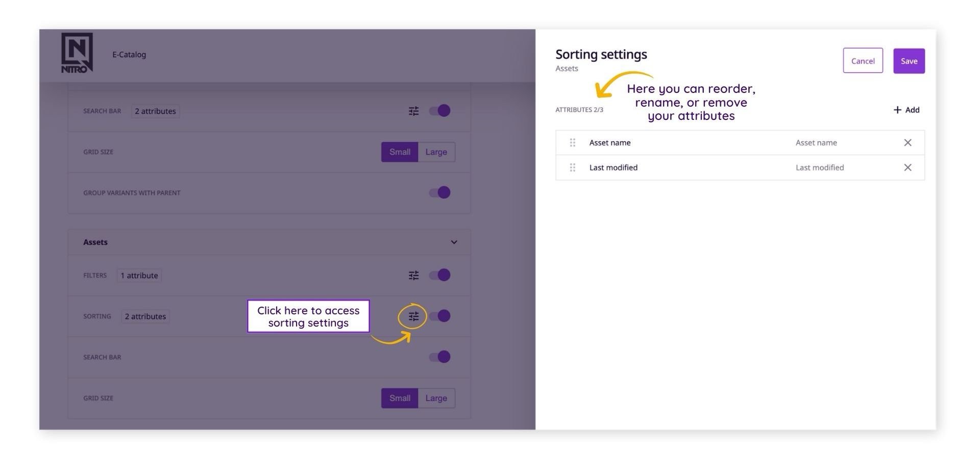Grab the drag handle beside Asset name
980x472 pixels.
pyautogui.click(x=573, y=143)
